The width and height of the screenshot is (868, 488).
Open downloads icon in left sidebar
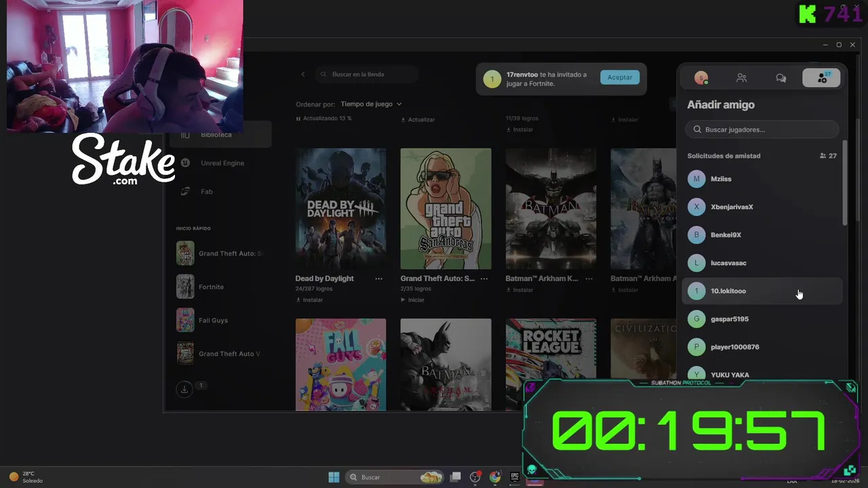pyautogui.click(x=184, y=389)
